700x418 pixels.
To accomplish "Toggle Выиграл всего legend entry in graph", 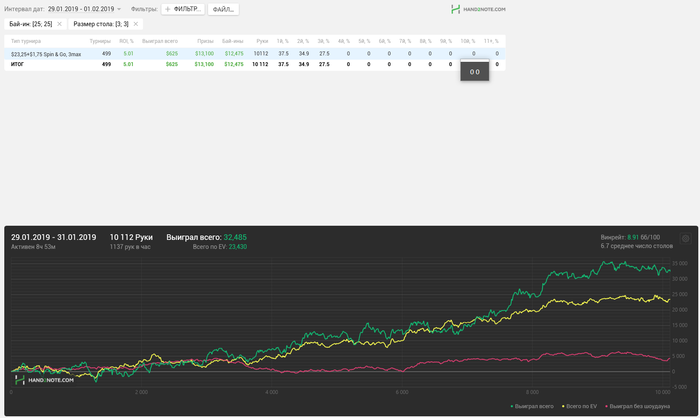I will (532, 406).
